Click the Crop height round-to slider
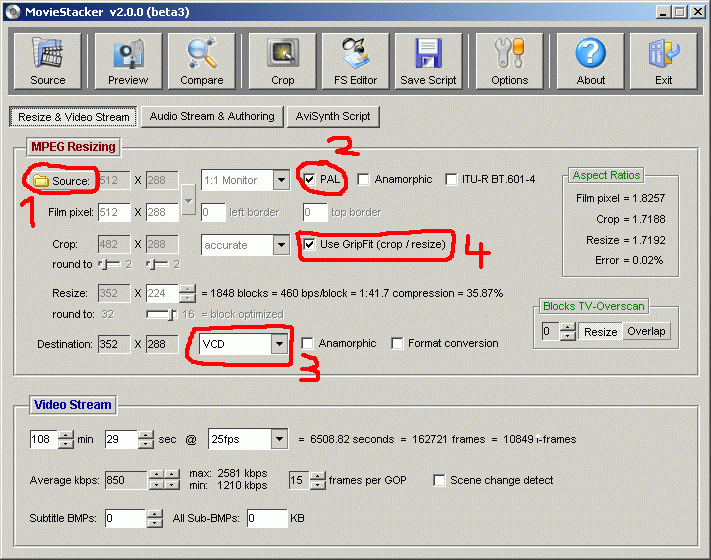 point(157,264)
